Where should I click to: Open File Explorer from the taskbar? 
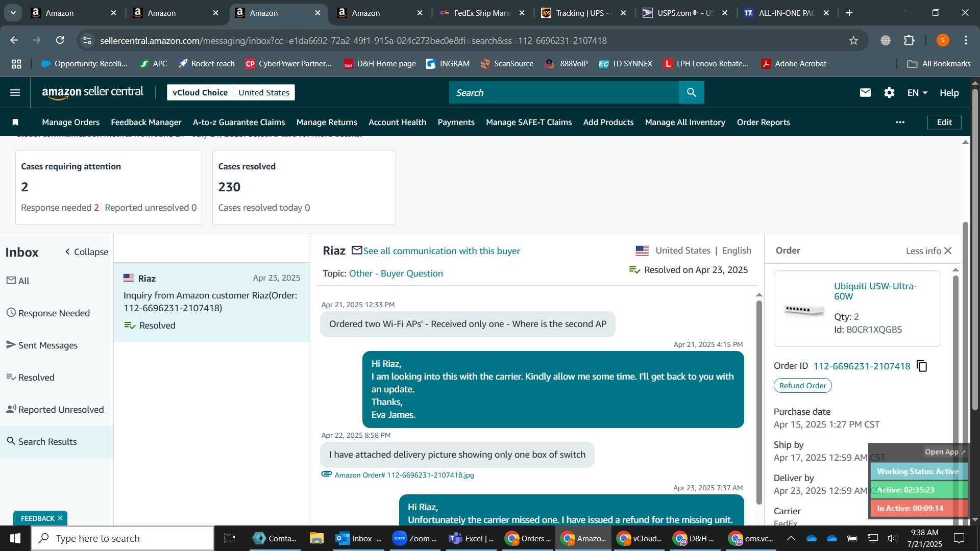[316, 538]
